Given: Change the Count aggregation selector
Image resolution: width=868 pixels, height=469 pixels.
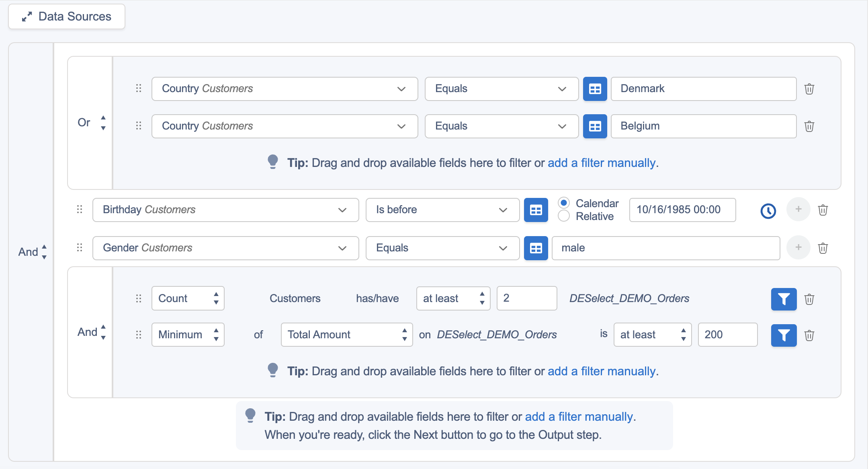Looking at the screenshot, I should click(x=188, y=298).
